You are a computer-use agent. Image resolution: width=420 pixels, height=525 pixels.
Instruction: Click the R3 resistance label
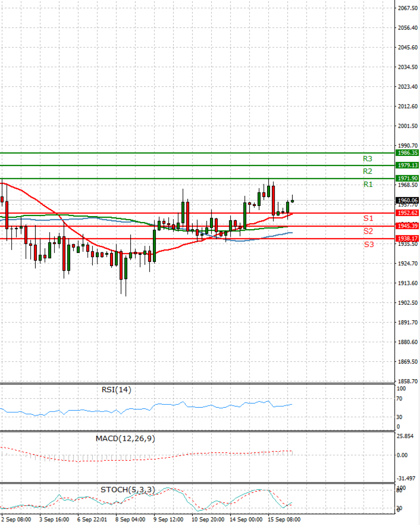pos(367,159)
